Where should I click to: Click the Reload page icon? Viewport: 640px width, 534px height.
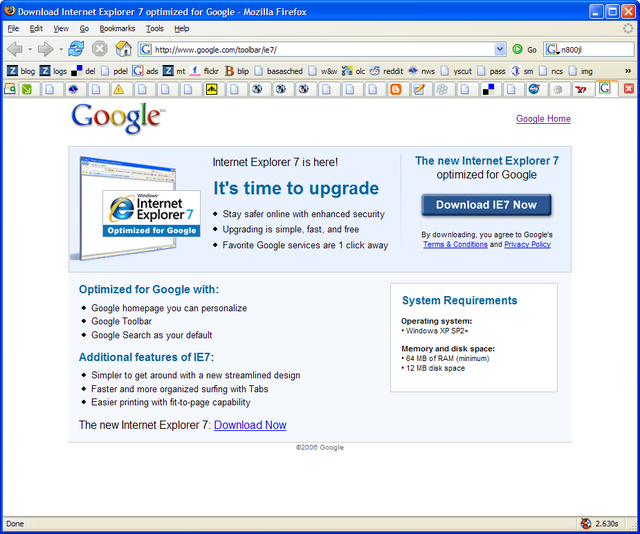pos(76,49)
